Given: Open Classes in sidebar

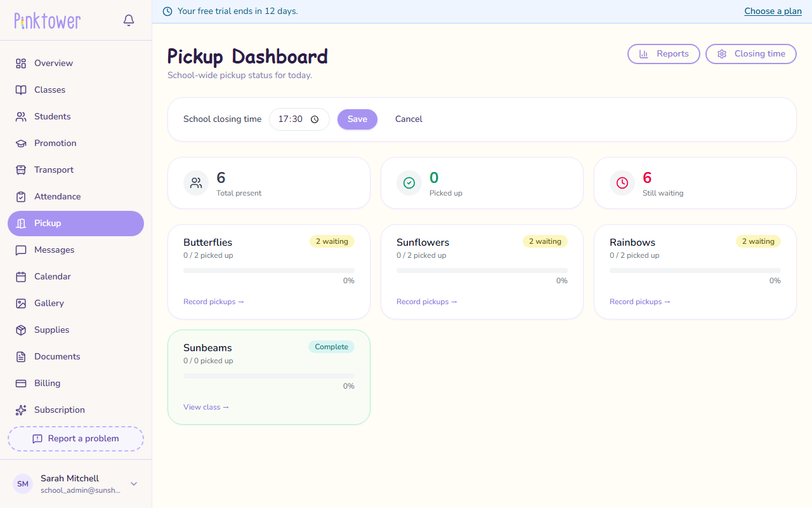Looking at the screenshot, I should pyautogui.click(x=75, y=90).
